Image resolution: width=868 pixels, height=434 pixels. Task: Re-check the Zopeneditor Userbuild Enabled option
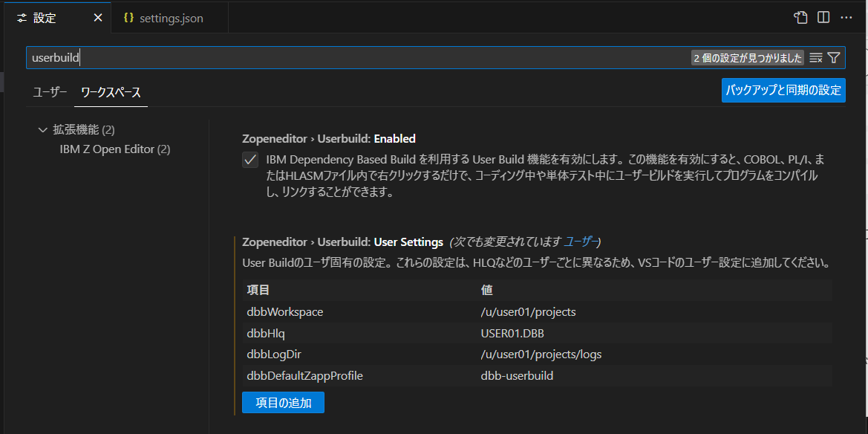tap(250, 159)
